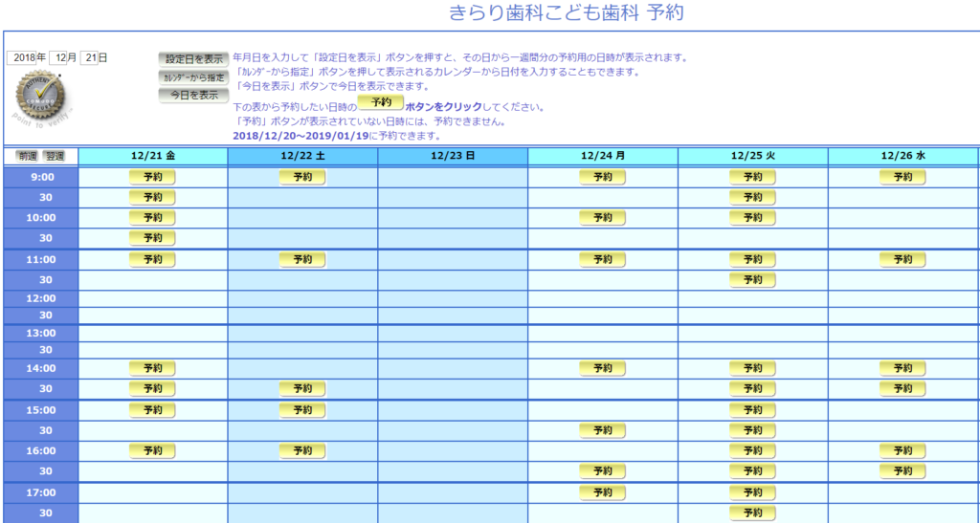Viewport: 980px width, 523px height.
Task: Reserve 12/24 at 16:30
Action: [x=603, y=471]
